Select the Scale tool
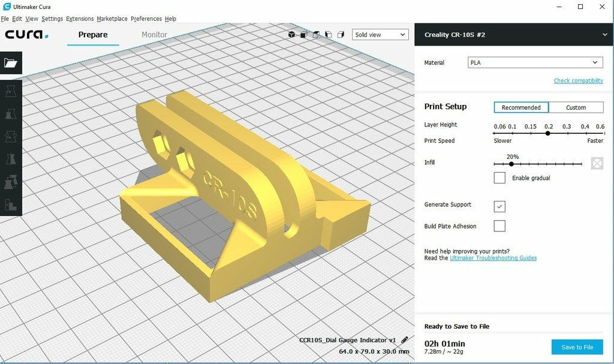This screenshot has height=364, width=614. tap(10, 113)
